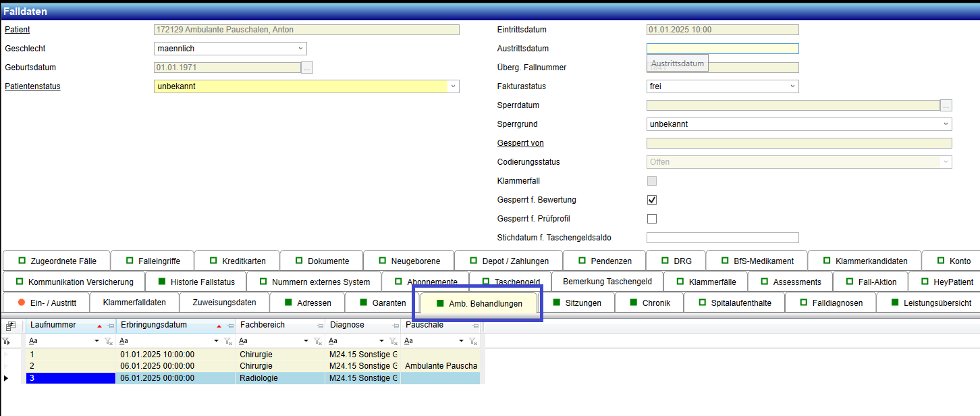Pin the Diagnose column header
The width and height of the screenshot is (980, 416).
tap(393, 326)
